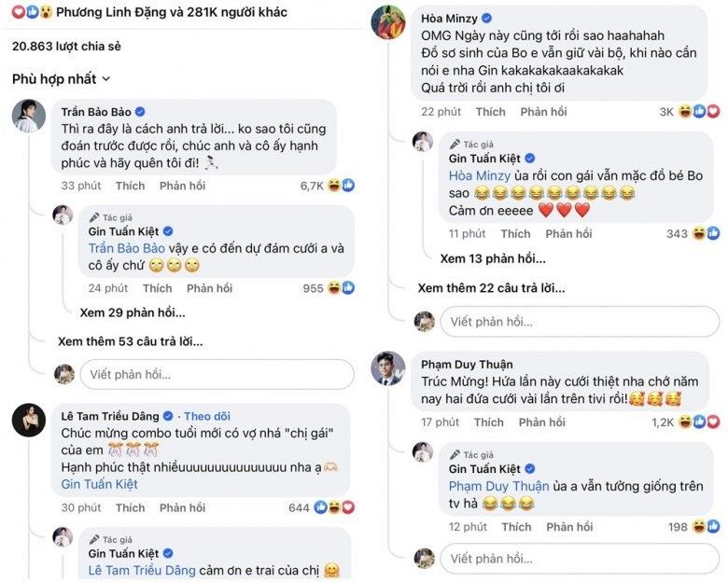Reply to Hòa Minzy's comment via Phản hồi
Image resolution: width=728 pixels, height=582 pixels.
pos(543,112)
